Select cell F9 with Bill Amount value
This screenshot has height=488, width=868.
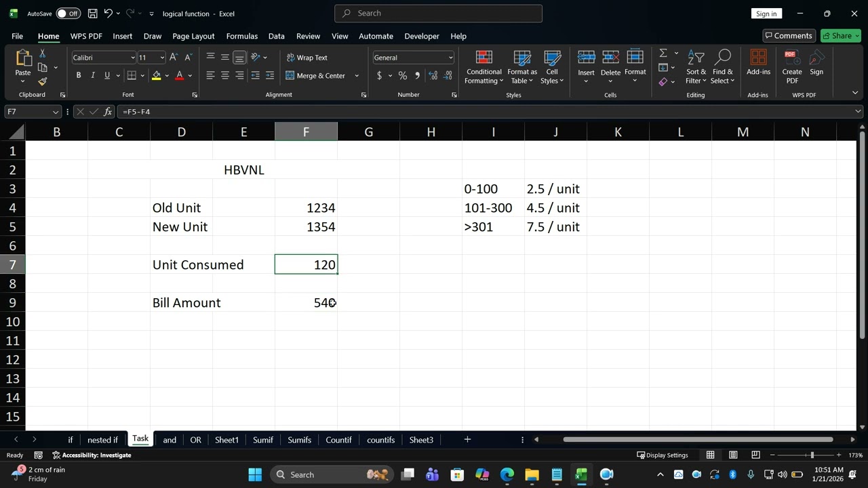click(306, 302)
